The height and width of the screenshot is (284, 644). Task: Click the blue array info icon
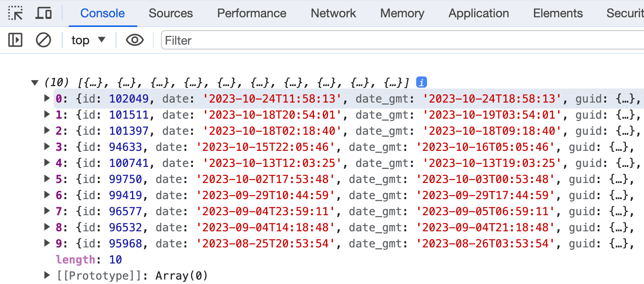tap(421, 82)
